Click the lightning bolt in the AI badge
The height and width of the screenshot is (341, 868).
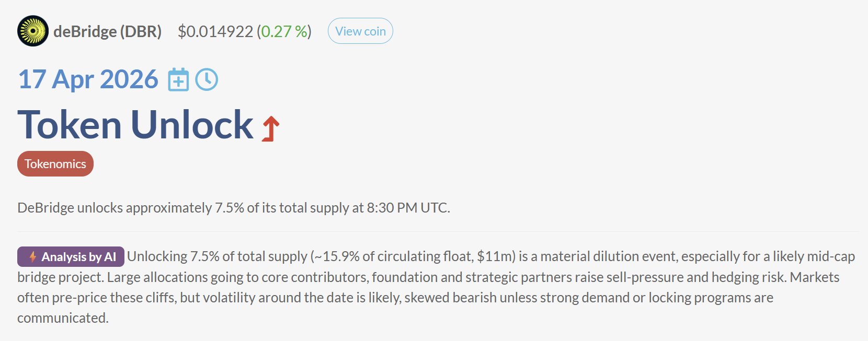(32, 257)
